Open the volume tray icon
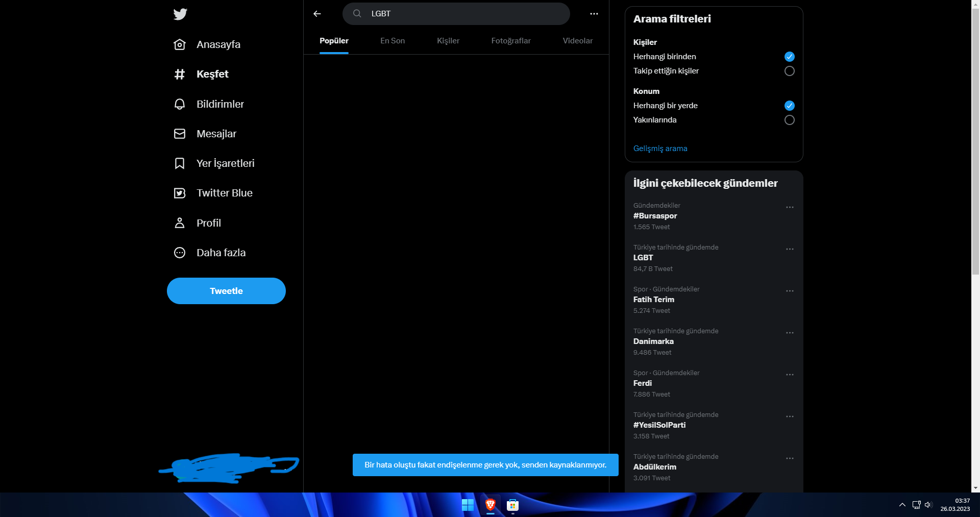Screen dimensions: 980x517 [928, 505]
